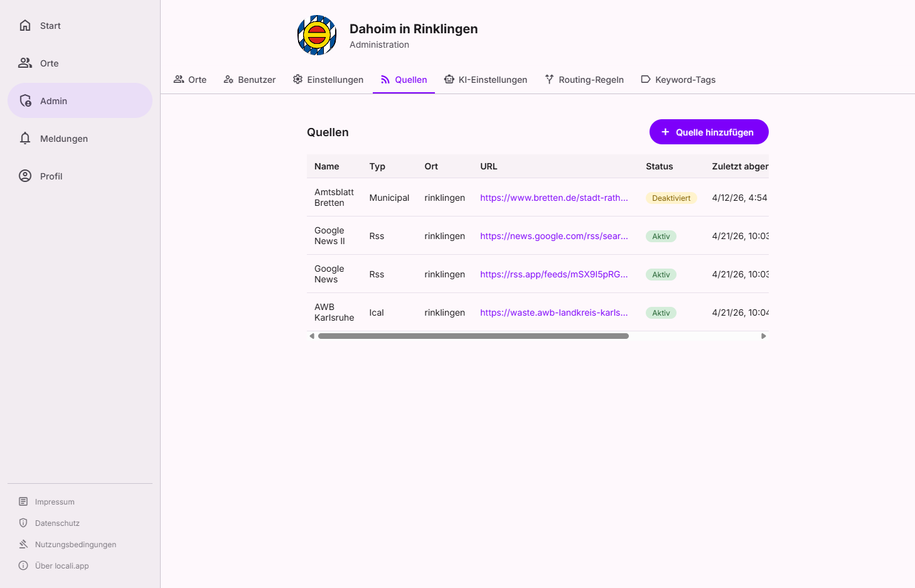Click the RSS icon on the Quellen tab

tap(384, 79)
